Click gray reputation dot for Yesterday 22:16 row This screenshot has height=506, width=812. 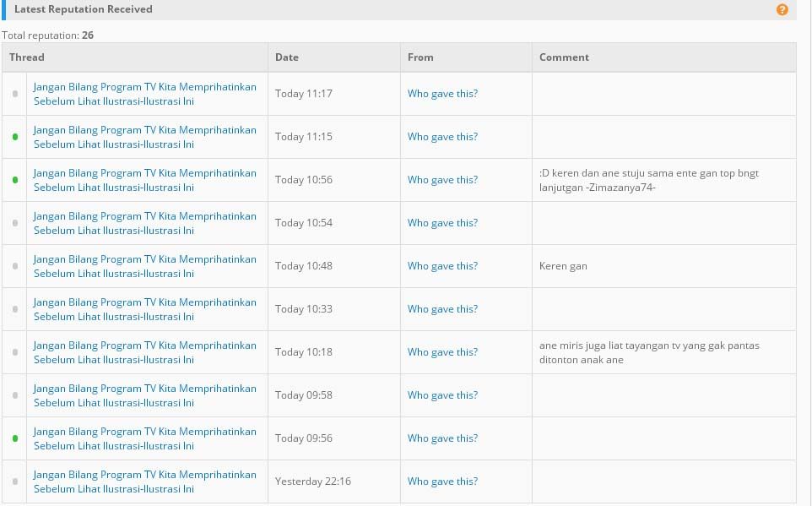point(15,482)
